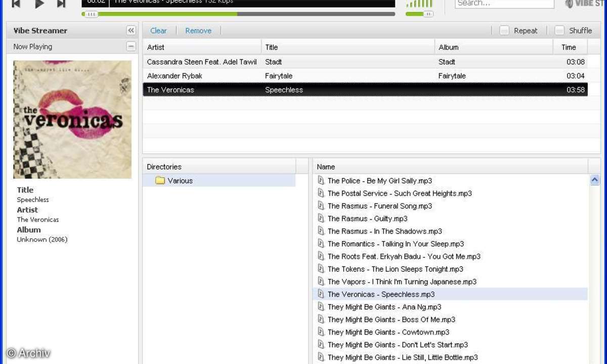Screen dimensions: 607x364
Task: Toggle the Shuffle checkbox
Action: [x=559, y=30]
